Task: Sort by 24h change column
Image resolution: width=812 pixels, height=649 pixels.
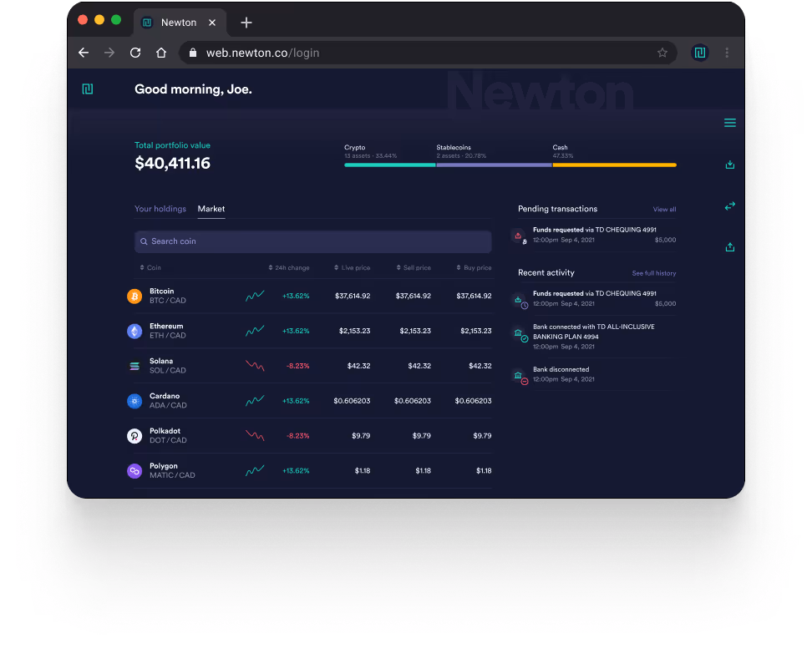Action: (289, 268)
